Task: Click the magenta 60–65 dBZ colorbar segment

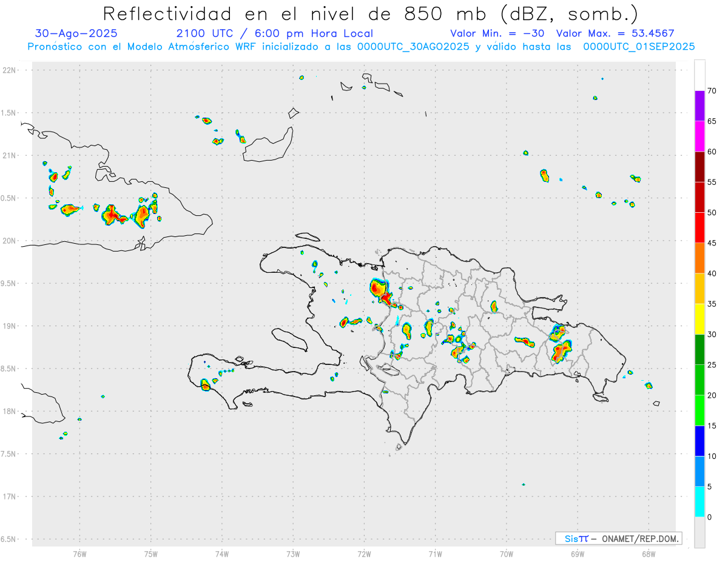Action: tap(699, 136)
